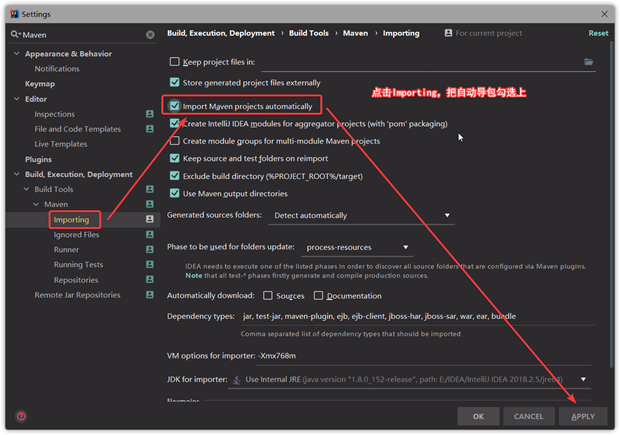The height and width of the screenshot is (435, 620).
Task: Click Maven in the breadcrumb path
Action: click(355, 33)
